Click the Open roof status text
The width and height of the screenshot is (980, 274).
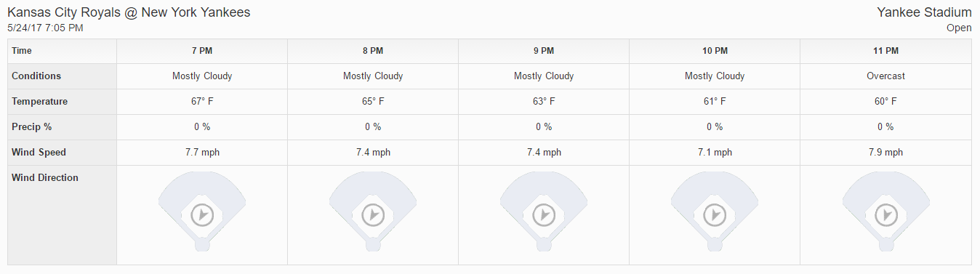point(959,28)
